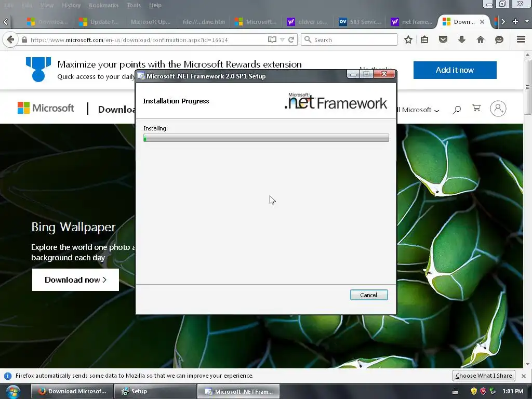Open the list all tabs dropdown
The height and width of the screenshot is (399, 532).
click(527, 21)
